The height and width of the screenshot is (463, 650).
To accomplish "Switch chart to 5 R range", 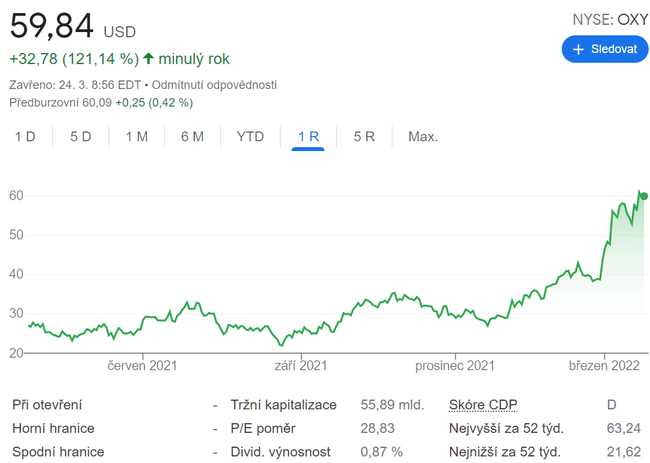I will (364, 136).
